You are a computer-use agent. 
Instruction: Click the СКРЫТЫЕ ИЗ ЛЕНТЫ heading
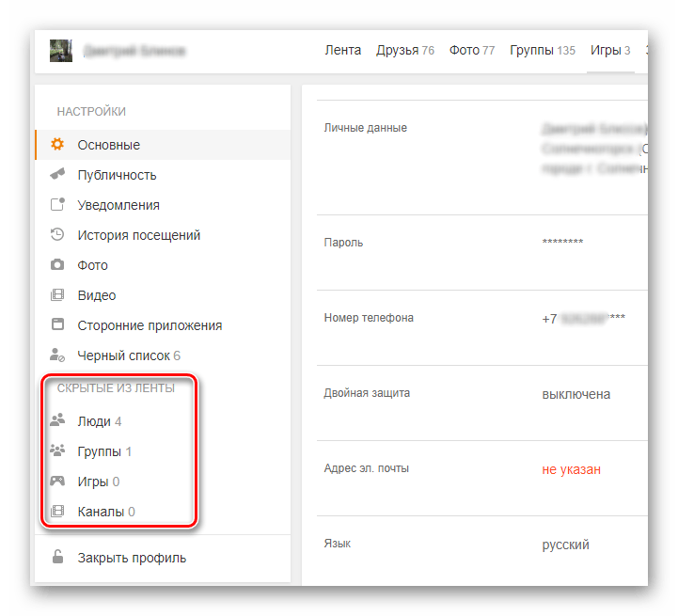116,388
